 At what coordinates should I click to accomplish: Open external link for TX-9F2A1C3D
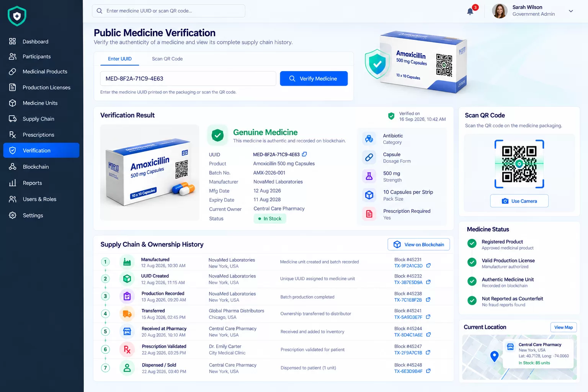tap(428, 265)
